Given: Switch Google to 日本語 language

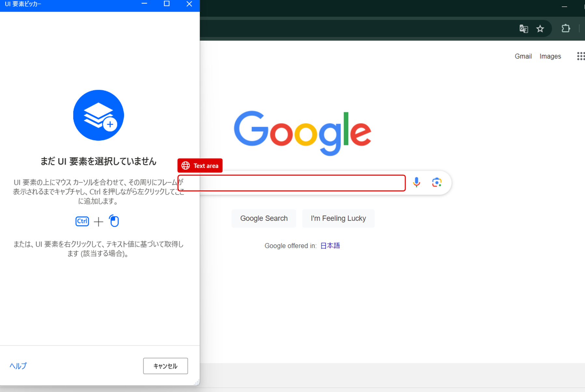Looking at the screenshot, I should pyautogui.click(x=330, y=246).
